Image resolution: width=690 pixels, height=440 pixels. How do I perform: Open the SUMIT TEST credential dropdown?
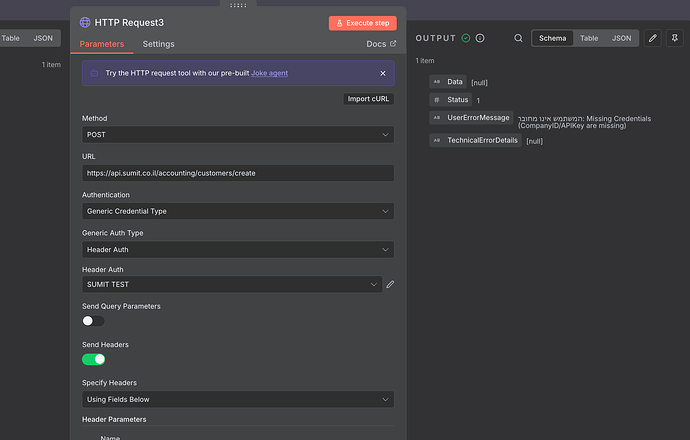[x=232, y=284]
